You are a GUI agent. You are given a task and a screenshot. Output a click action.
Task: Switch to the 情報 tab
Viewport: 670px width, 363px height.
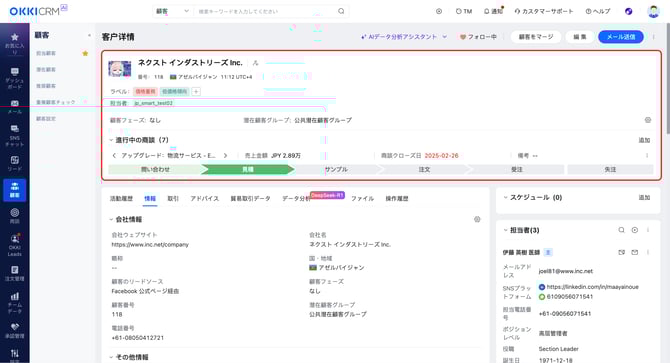[x=150, y=199]
